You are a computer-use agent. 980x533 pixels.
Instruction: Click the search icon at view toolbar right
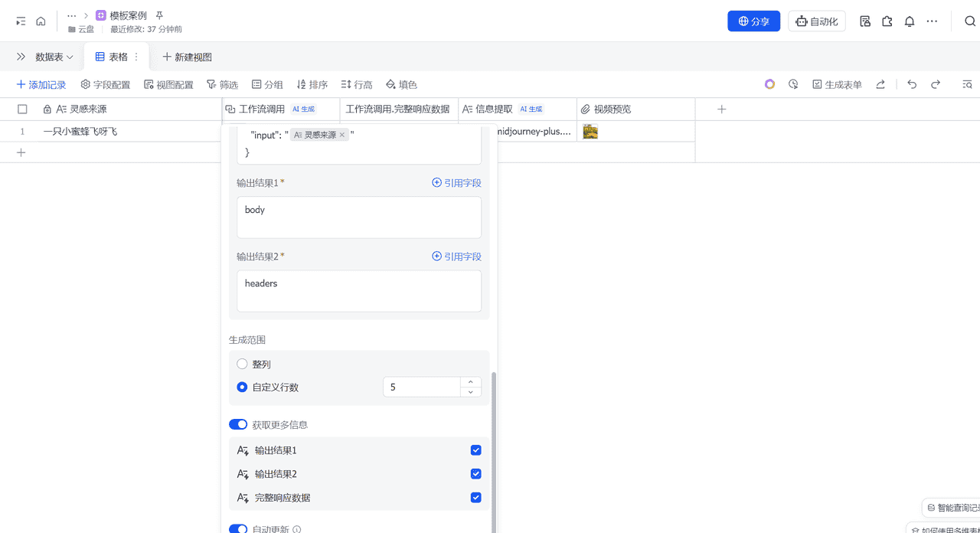pos(968,84)
